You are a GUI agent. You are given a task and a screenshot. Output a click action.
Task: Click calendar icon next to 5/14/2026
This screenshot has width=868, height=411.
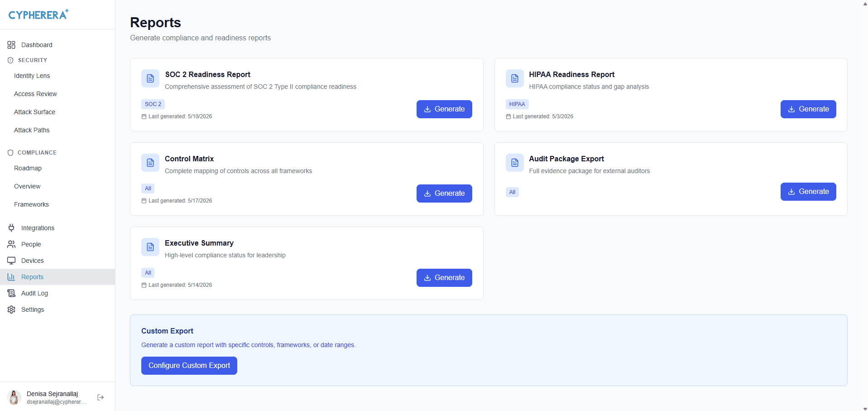[144, 285]
